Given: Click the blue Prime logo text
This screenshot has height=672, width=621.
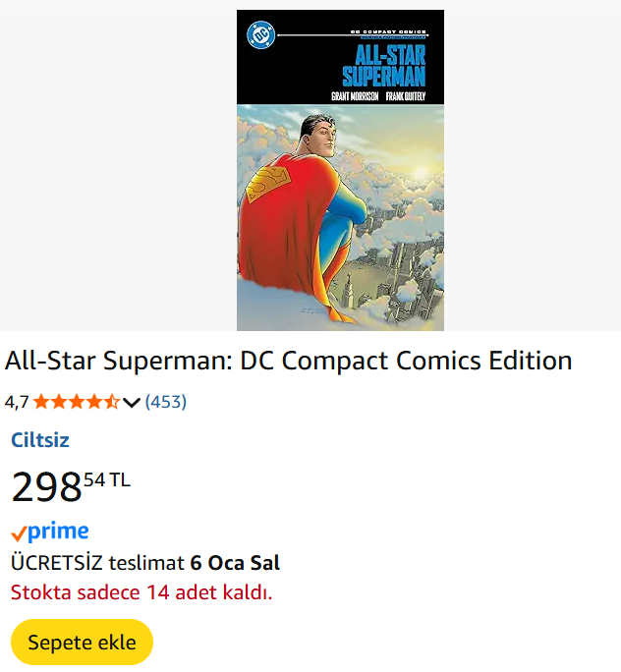Looking at the screenshot, I should pos(58,532).
